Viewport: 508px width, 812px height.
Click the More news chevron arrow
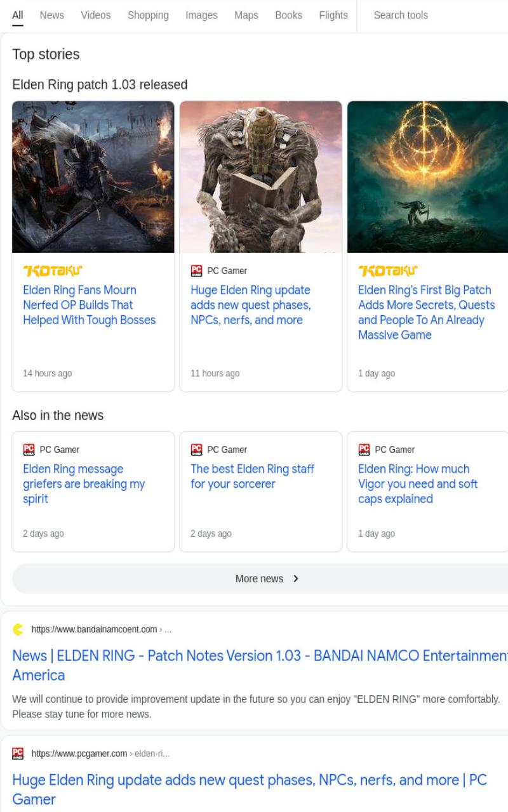296,579
